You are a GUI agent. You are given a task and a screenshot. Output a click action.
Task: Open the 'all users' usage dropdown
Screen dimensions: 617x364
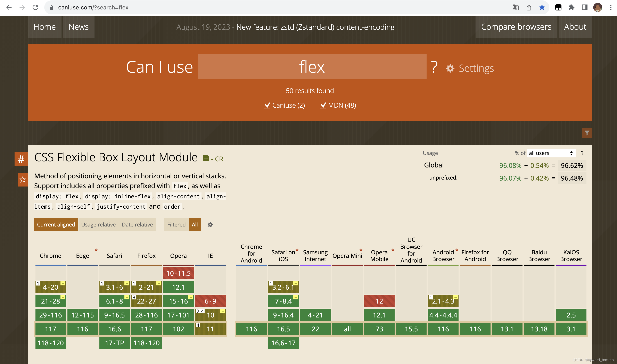coord(551,153)
